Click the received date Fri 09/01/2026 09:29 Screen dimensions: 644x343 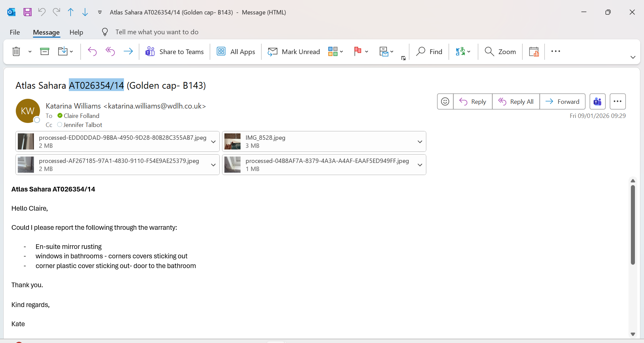tap(598, 116)
